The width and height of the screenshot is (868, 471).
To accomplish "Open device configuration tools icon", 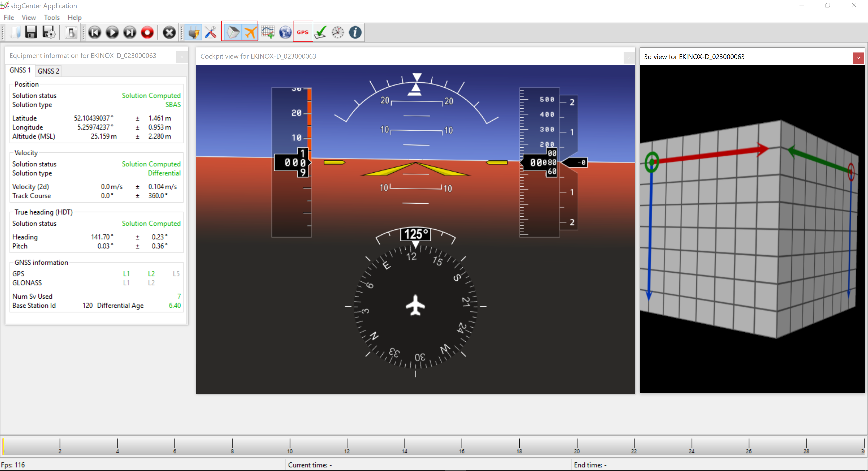I will tap(211, 32).
